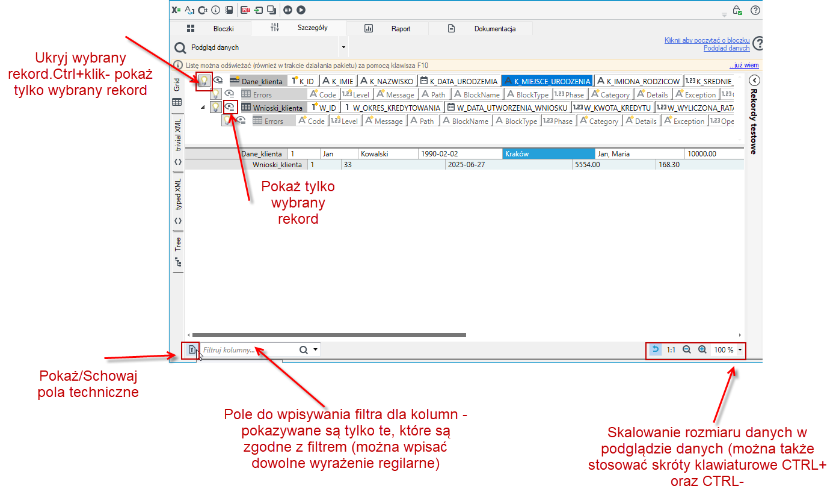The height and width of the screenshot is (504, 839).
Task: Dismiss hint with '.. już wiem' link
Action: point(744,65)
